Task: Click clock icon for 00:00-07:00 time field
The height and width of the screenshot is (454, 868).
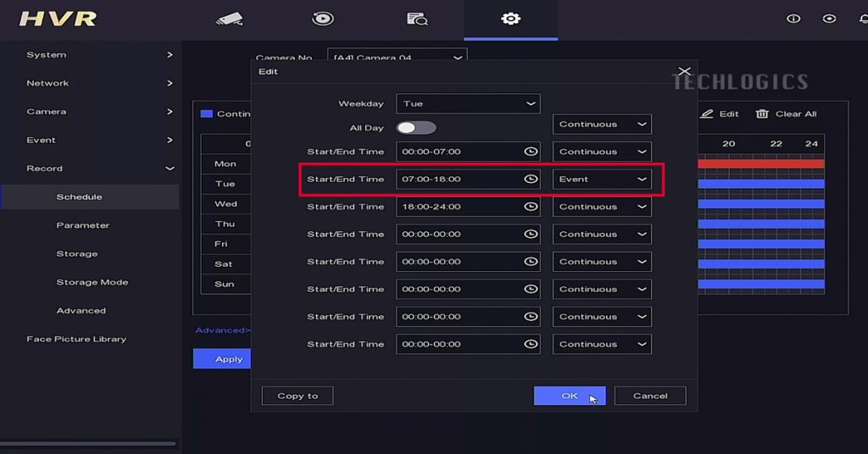Action: pyautogui.click(x=531, y=152)
